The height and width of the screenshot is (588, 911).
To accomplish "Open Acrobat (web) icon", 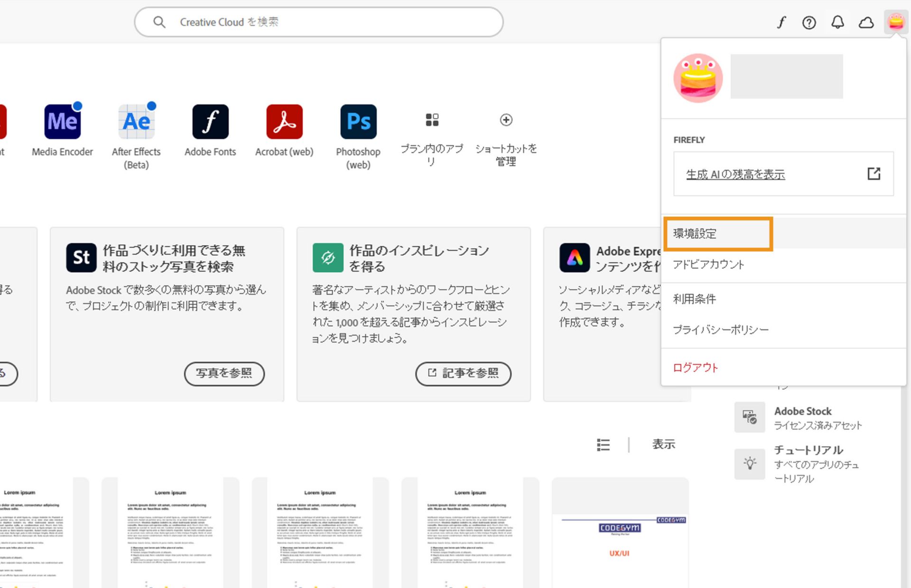I will click(x=284, y=122).
